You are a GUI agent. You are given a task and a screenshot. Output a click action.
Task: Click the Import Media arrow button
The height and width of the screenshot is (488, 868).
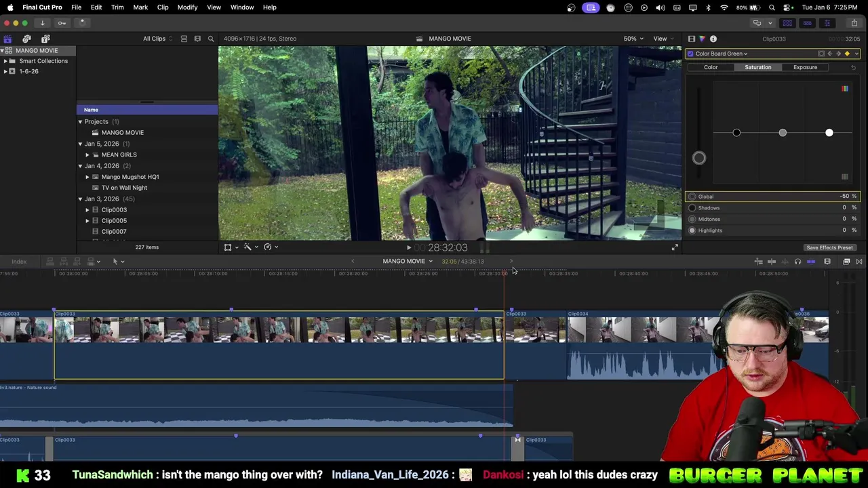point(42,23)
